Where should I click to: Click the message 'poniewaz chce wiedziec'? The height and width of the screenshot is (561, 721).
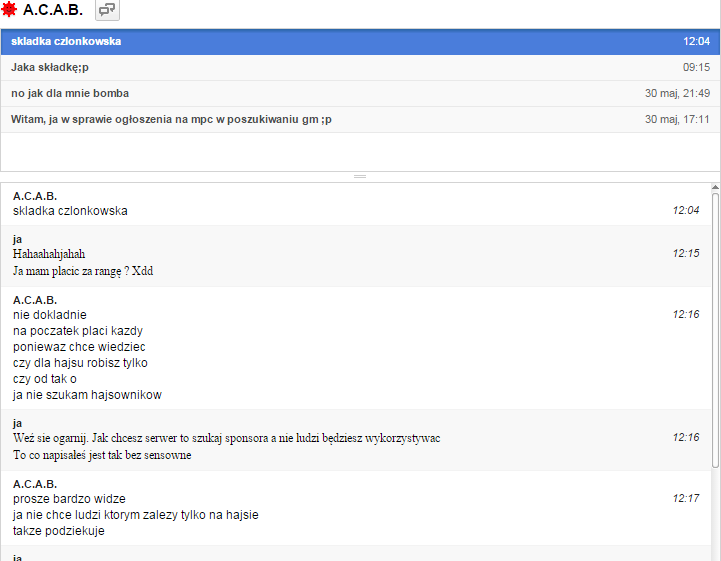(x=79, y=347)
